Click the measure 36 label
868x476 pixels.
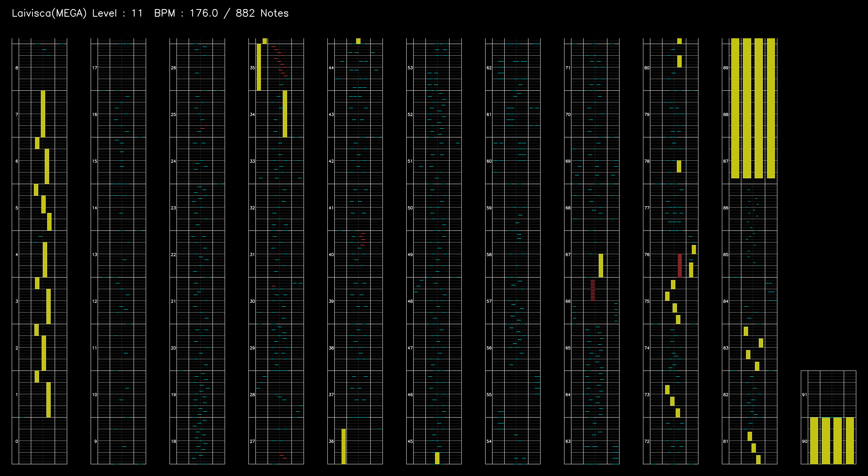pos(331,441)
